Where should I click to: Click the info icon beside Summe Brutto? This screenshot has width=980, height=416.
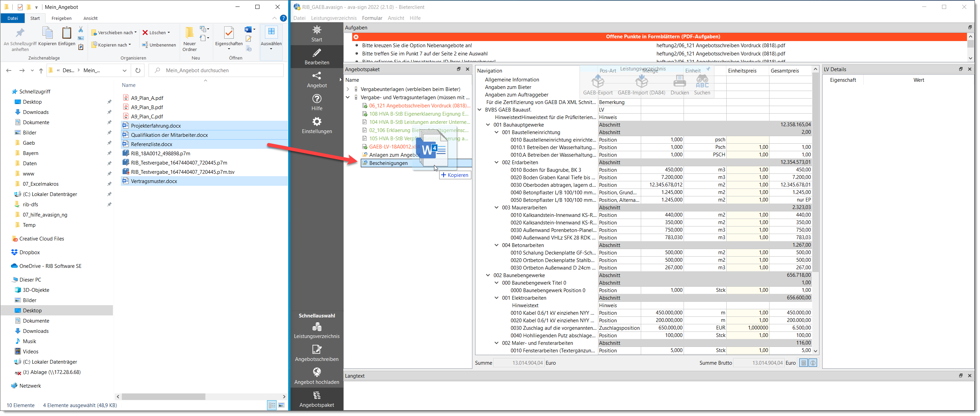(813, 363)
